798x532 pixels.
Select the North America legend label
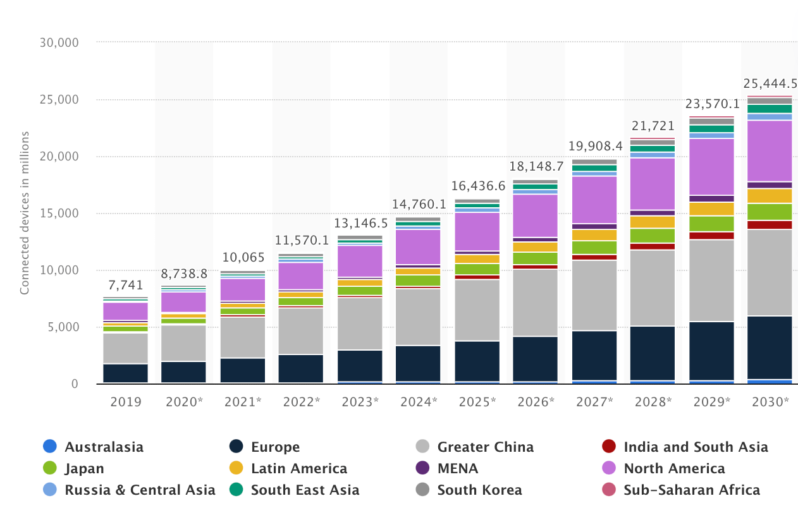tap(675, 468)
